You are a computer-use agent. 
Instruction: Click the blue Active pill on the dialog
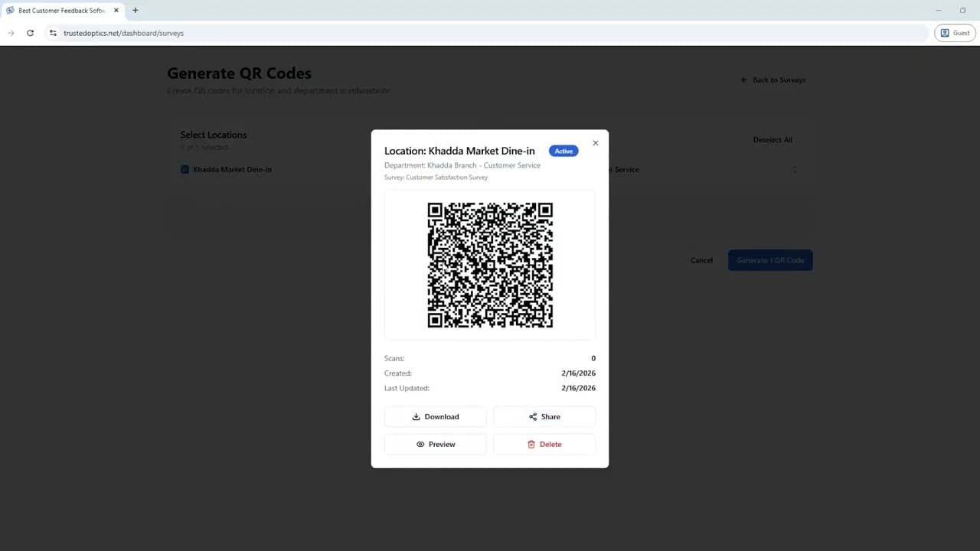pos(563,151)
